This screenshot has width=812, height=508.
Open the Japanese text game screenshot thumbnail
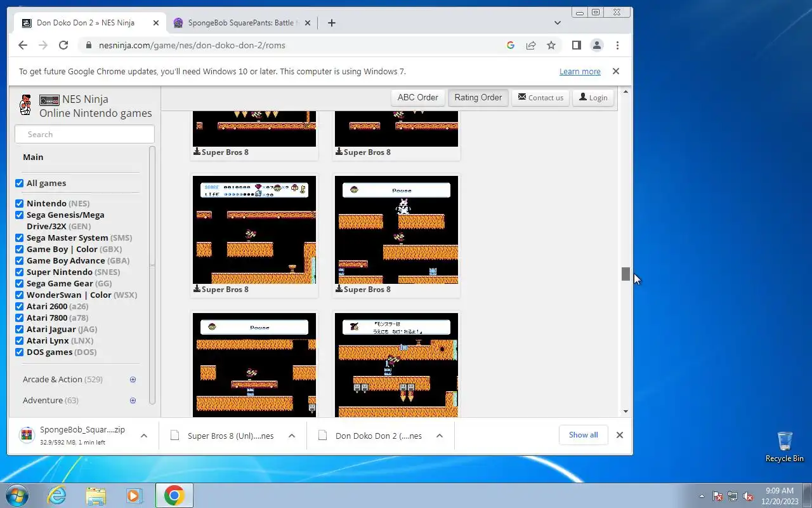point(396,365)
